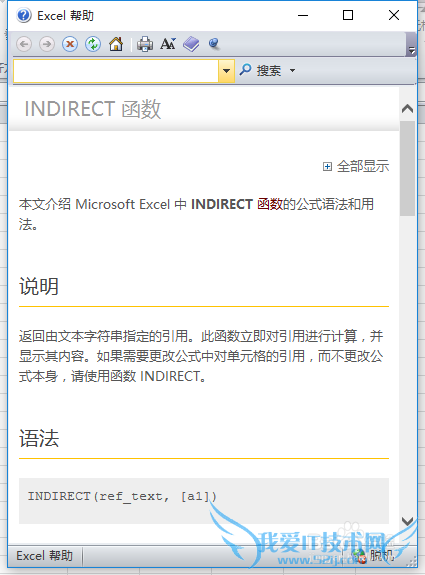The width and height of the screenshot is (425, 575).
Task: Click the INDIRECT(ref_text, [a1]) syntax text
Action: coord(122,497)
